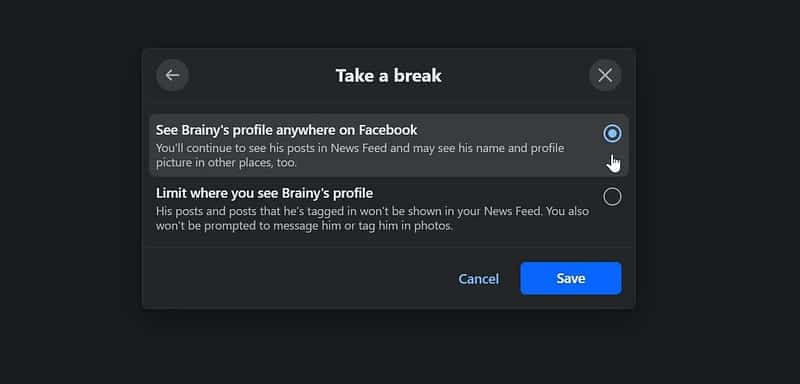800x384 pixels.
Task: Choose option titled See Brainy's profile anywhere on Facebook
Action: [287, 131]
